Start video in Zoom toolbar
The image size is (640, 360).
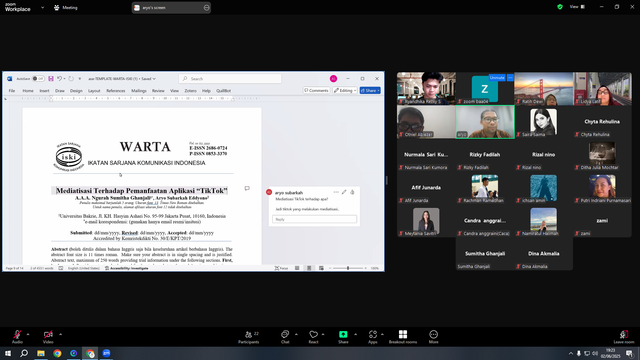(x=48, y=336)
